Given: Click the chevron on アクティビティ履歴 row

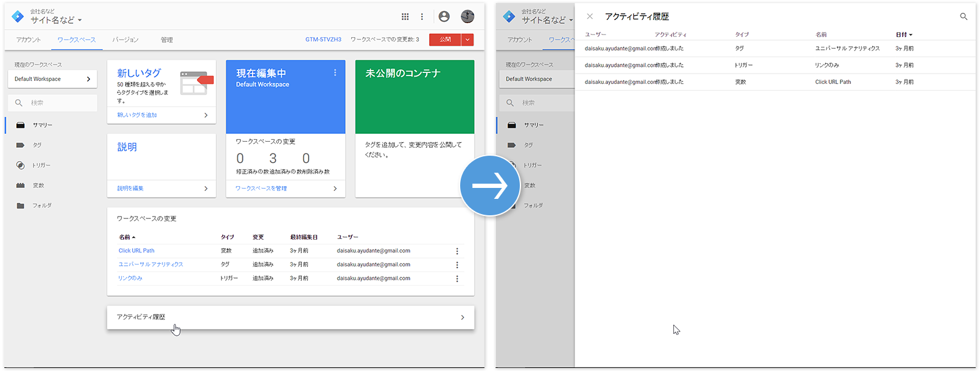Looking at the screenshot, I should coord(463,317).
